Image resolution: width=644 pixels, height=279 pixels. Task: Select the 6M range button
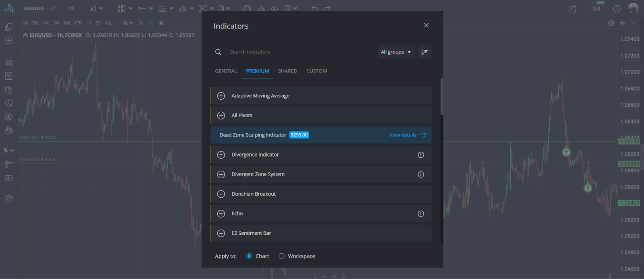67,23
